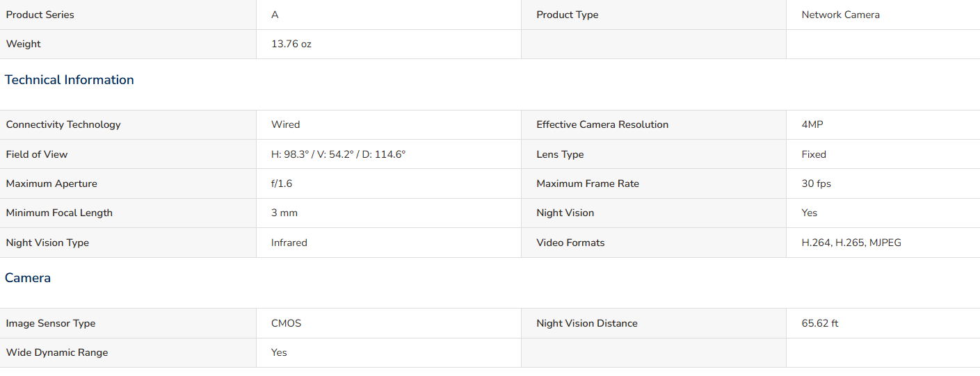Viewport: 980px width, 376px height.
Task: Select the H.264, H.265, MJPEG text
Action: tap(851, 243)
